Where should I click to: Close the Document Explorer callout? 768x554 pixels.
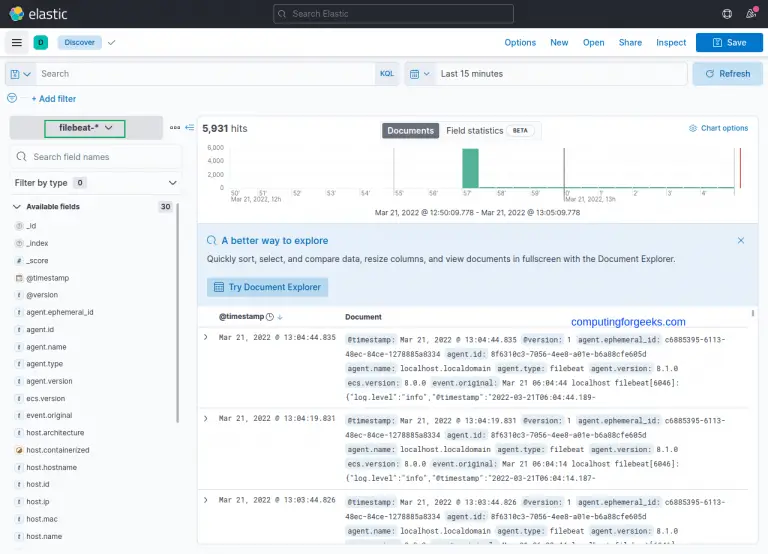740,241
